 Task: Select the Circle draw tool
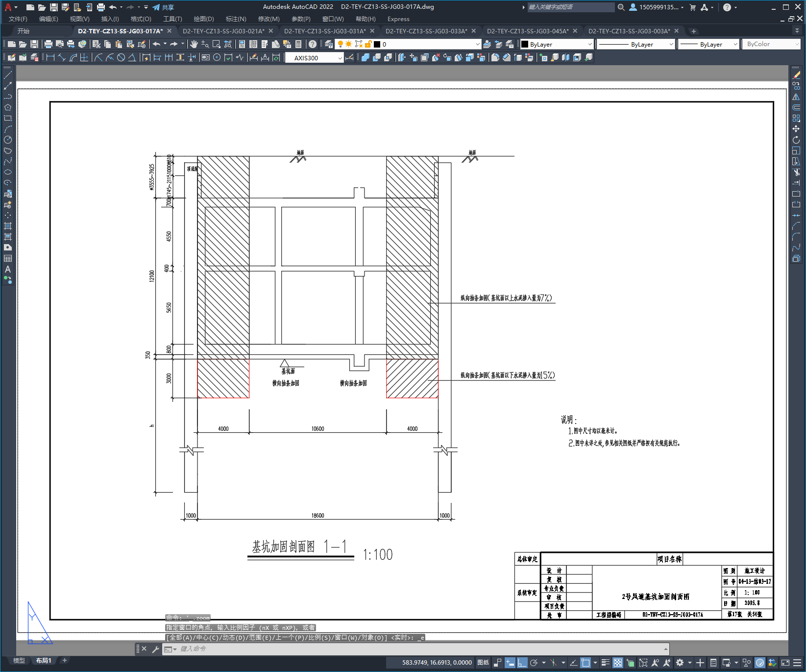[x=7, y=140]
